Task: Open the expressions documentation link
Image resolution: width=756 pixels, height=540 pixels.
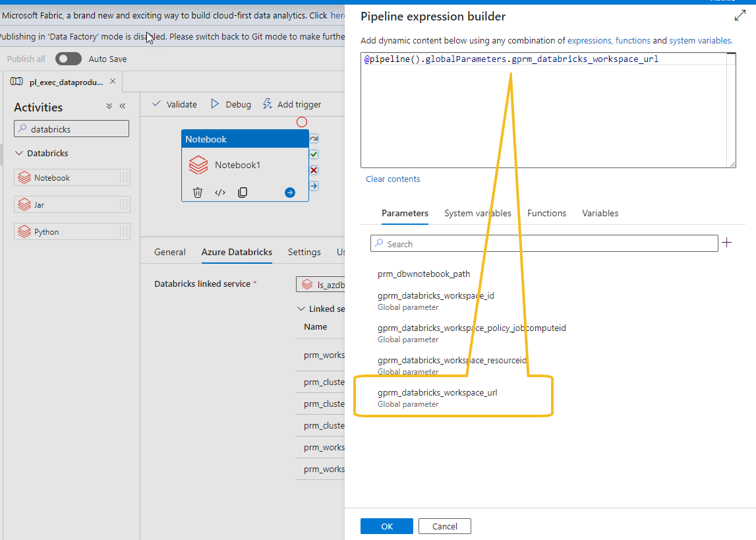Action: 589,40
